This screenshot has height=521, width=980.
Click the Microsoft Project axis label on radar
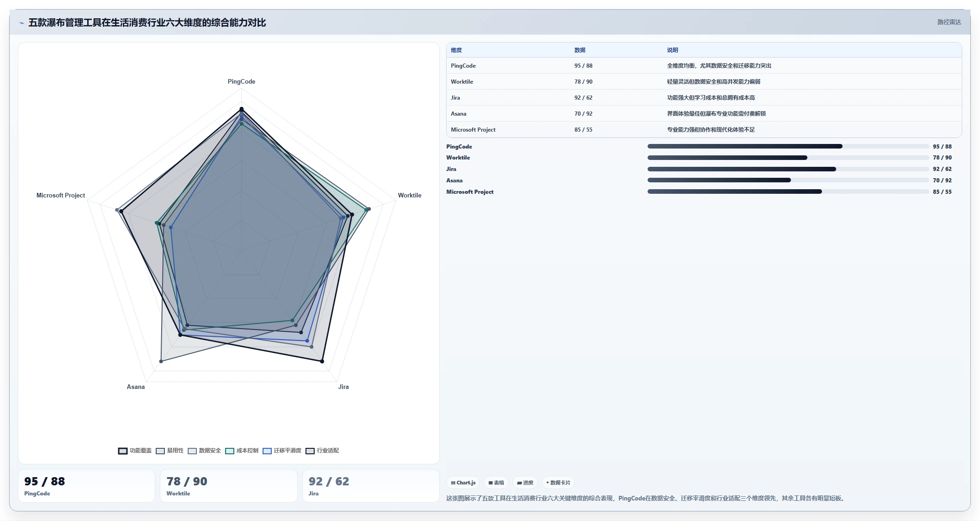coord(61,195)
